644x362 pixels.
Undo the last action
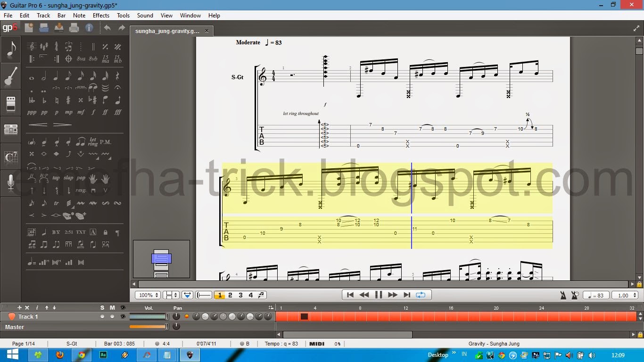[107, 28]
